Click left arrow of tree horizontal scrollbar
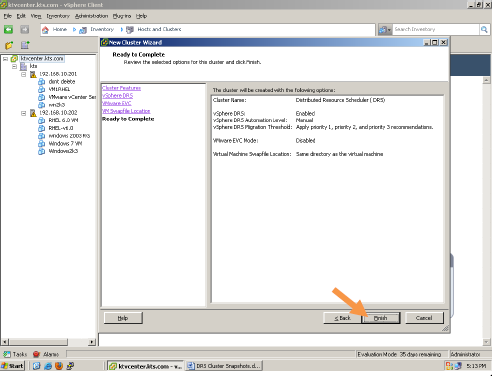This screenshot has height=376, width=492. pos(5,342)
